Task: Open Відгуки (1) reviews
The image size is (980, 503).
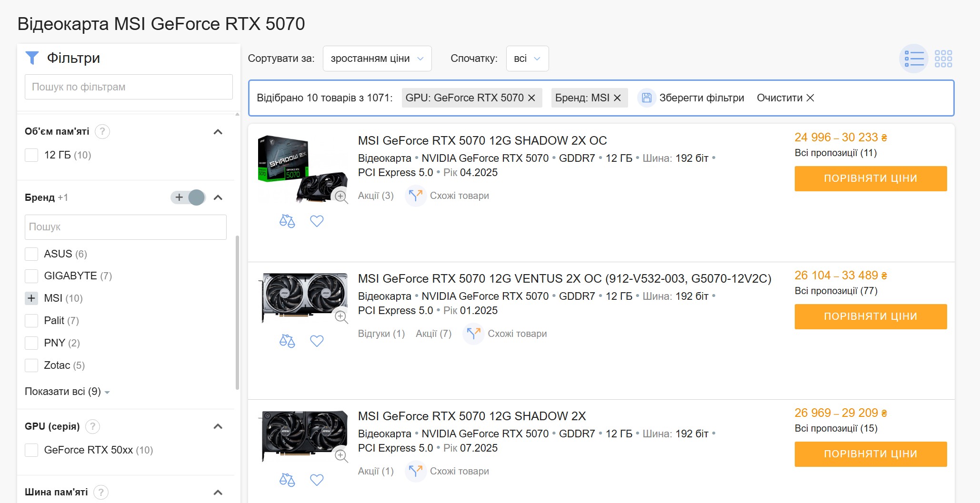Action: (381, 334)
